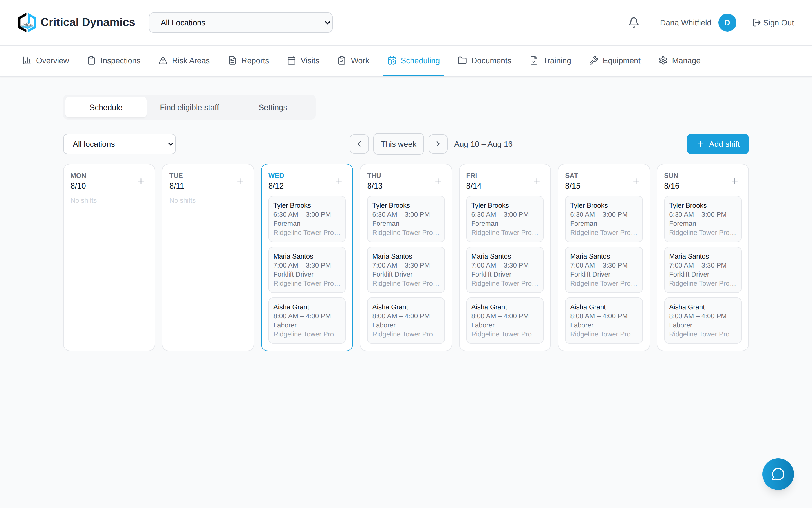812x508 pixels.
Task: Open Aisha Grant shift on Wednesday 8/12
Action: pyautogui.click(x=307, y=321)
